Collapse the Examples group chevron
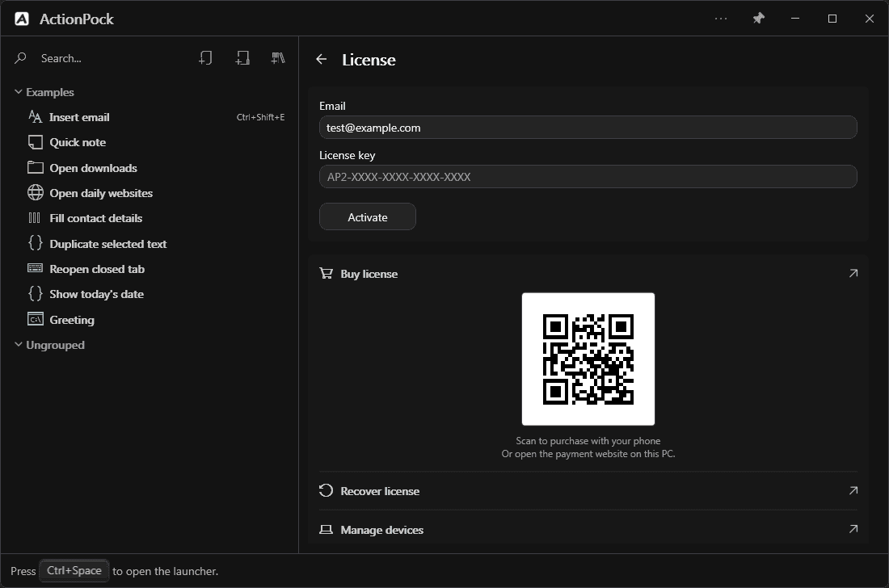The width and height of the screenshot is (889, 588). (x=18, y=92)
